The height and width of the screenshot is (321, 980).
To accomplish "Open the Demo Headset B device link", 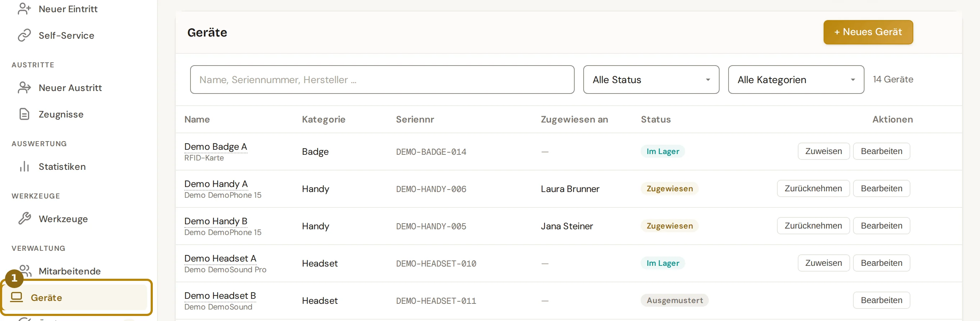I will (220, 296).
